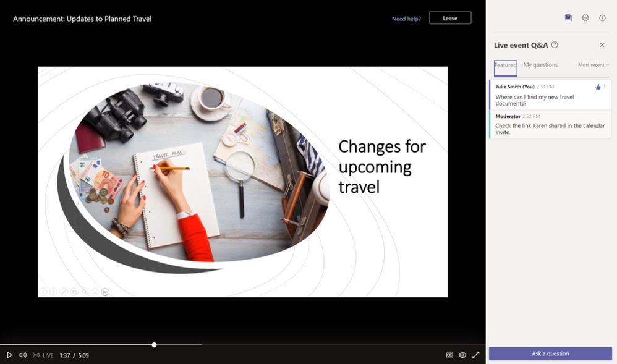Screen dimensions: 617x364
Task: Select the "Check the link Karen shared" reply
Action: [x=550, y=129]
